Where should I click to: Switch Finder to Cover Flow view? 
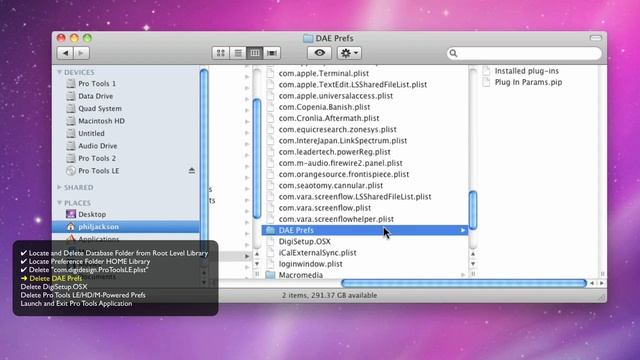coord(272,53)
